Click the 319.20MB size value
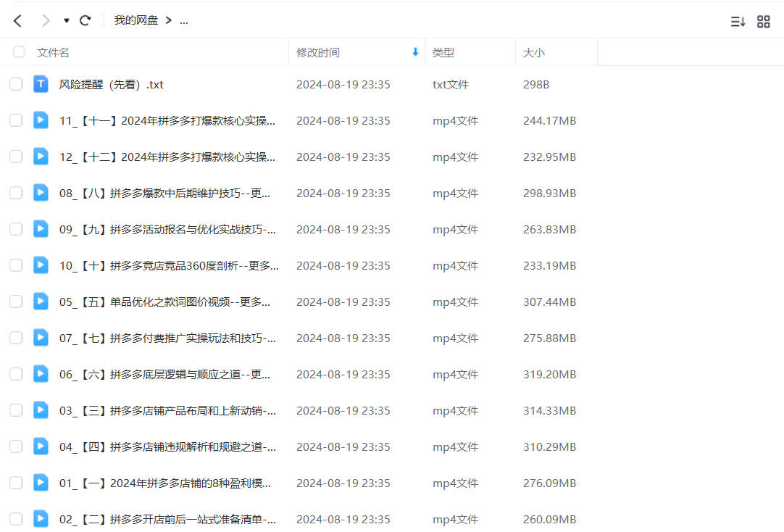This screenshot has width=784, height=532. coord(549,375)
